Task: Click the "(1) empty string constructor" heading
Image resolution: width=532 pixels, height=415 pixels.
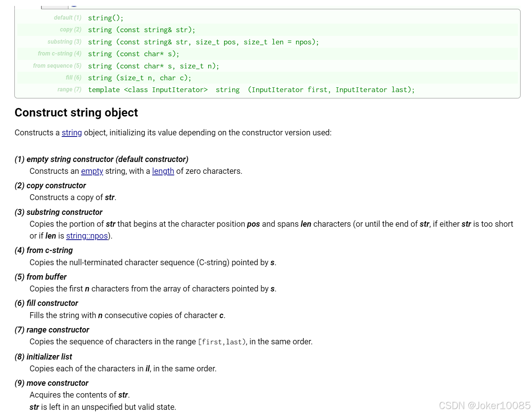Action: [101, 159]
